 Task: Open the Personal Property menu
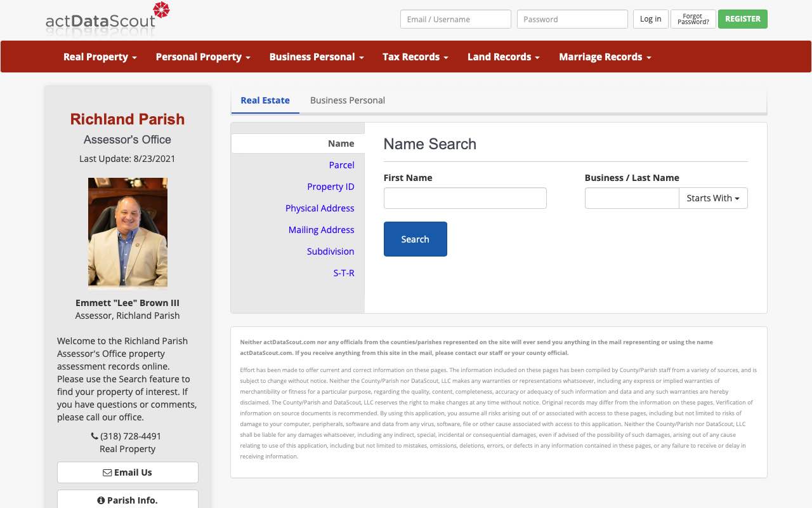pos(202,57)
